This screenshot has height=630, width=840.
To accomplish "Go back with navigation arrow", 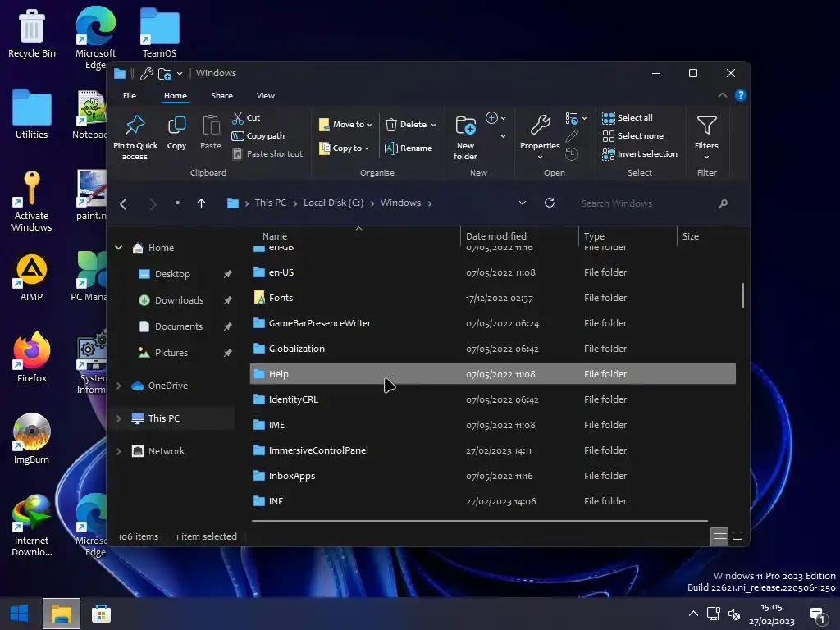I will pos(123,203).
